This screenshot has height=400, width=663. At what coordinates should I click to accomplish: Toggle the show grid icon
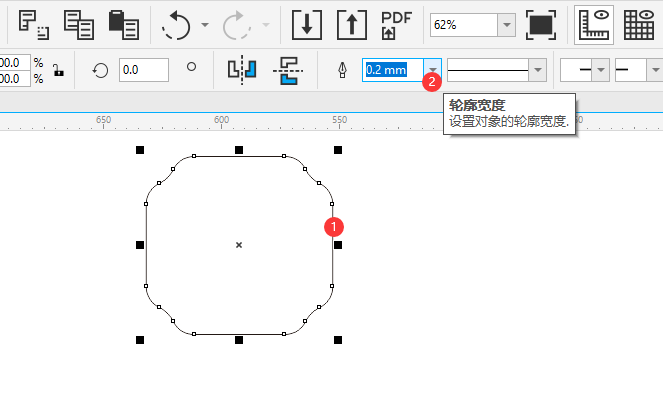point(639,25)
